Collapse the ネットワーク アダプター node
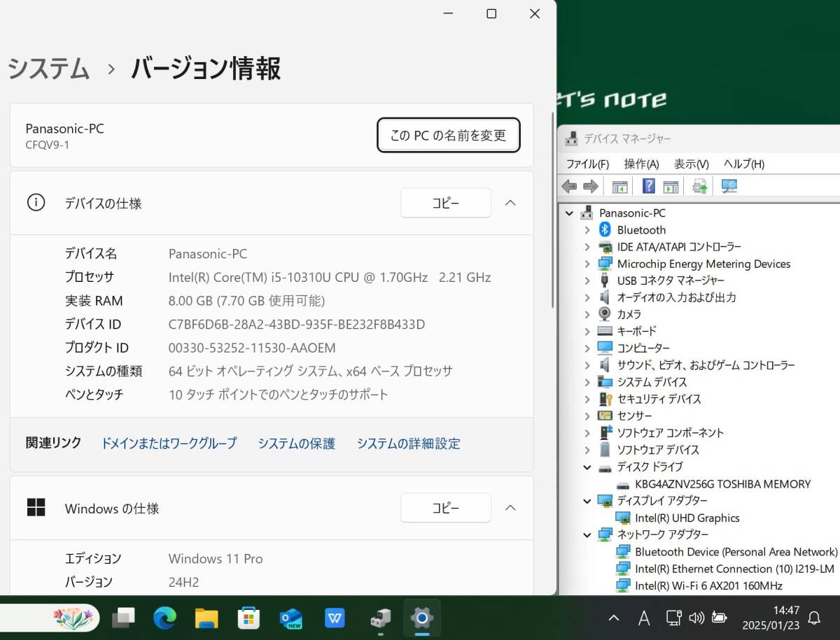The image size is (840, 640). [x=587, y=534]
